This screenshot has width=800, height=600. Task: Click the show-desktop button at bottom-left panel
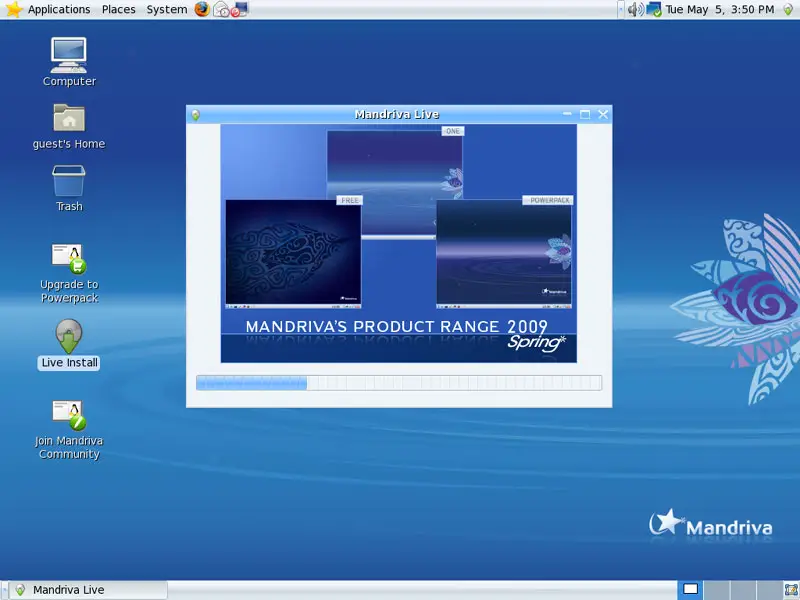4,590
